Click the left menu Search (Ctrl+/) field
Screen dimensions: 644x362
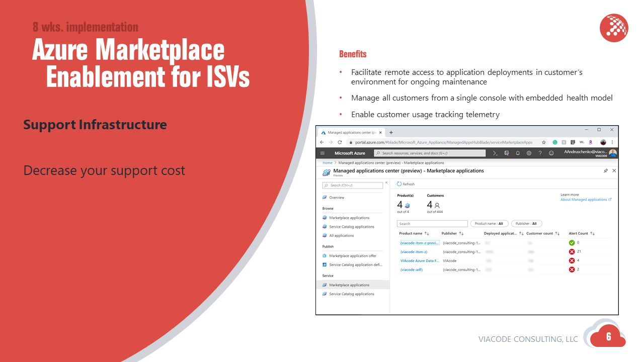[x=352, y=186]
